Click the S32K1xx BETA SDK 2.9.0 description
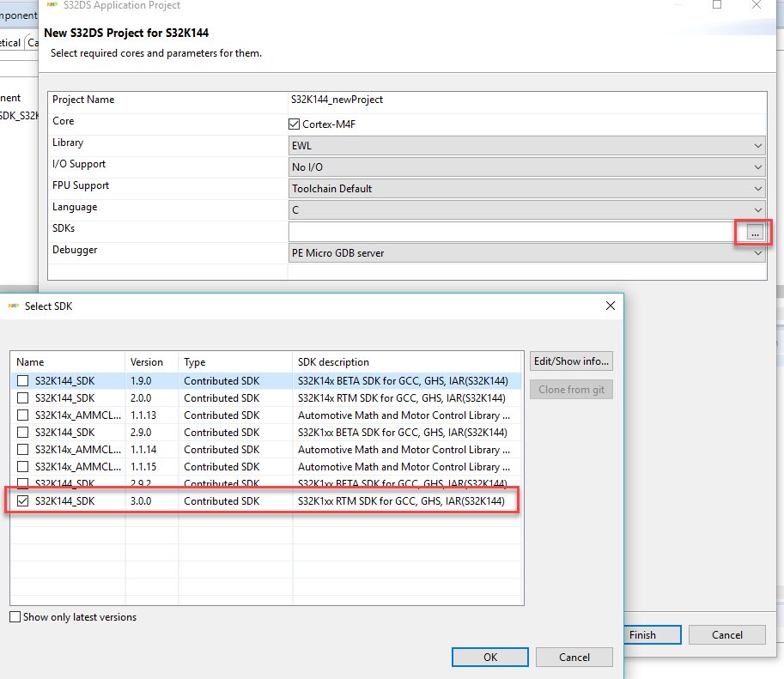The height and width of the screenshot is (679, 784). coord(403,433)
